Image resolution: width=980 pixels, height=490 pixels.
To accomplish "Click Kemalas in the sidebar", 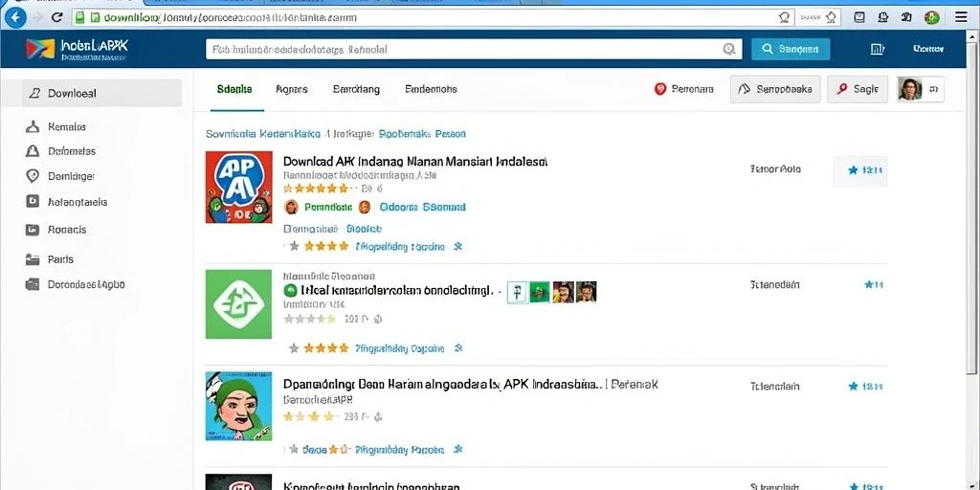I will [67, 127].
